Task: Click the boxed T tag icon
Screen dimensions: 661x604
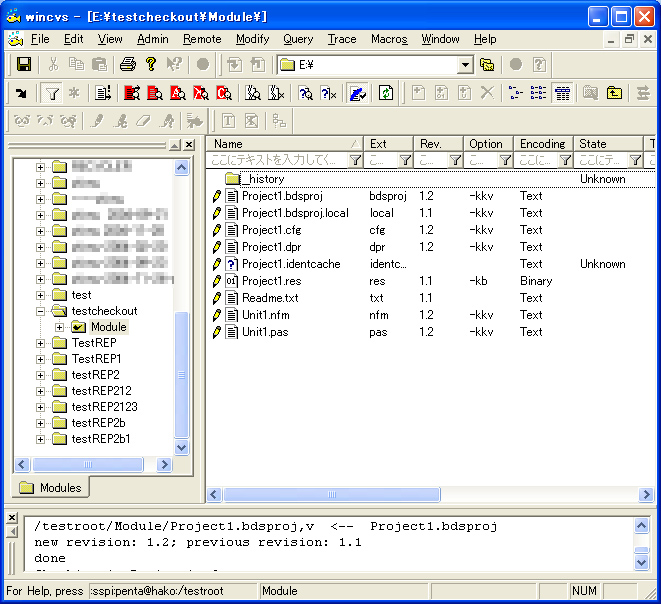Action: coord(228,121)
